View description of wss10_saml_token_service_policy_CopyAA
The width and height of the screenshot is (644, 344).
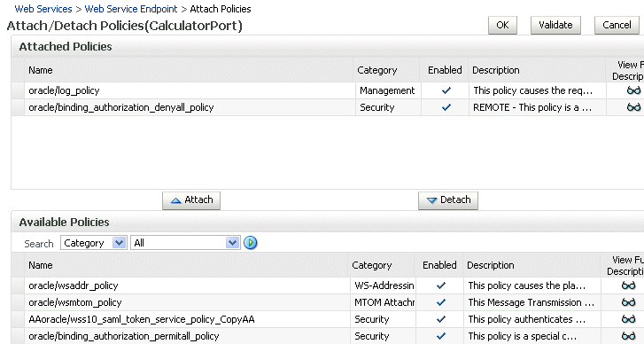tap(628, 319)
